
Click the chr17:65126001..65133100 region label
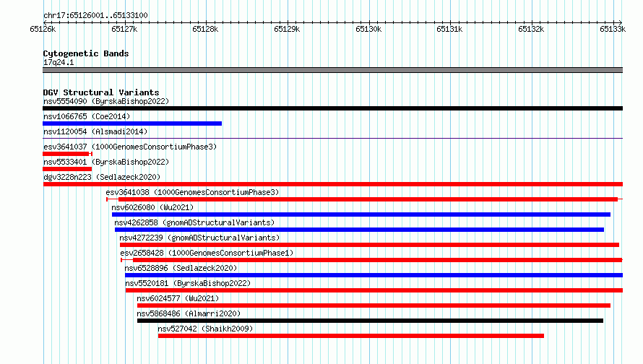(95, 15)
